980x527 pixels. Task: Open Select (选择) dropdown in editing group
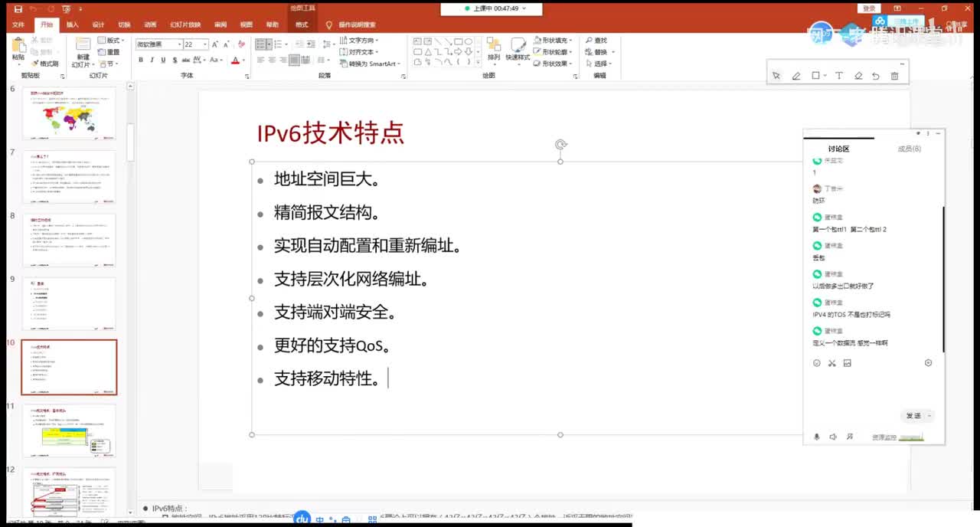click(x=598, y=64)
